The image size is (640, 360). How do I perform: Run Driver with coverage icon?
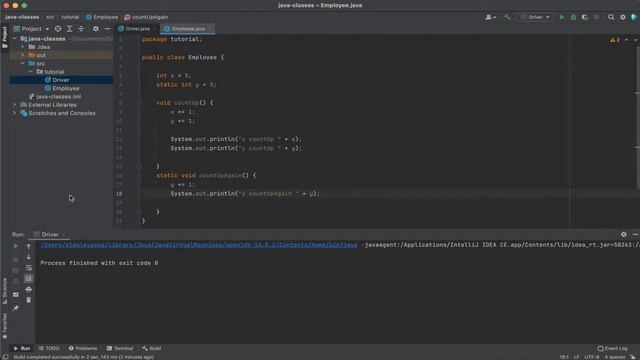[x=585, y=17]
